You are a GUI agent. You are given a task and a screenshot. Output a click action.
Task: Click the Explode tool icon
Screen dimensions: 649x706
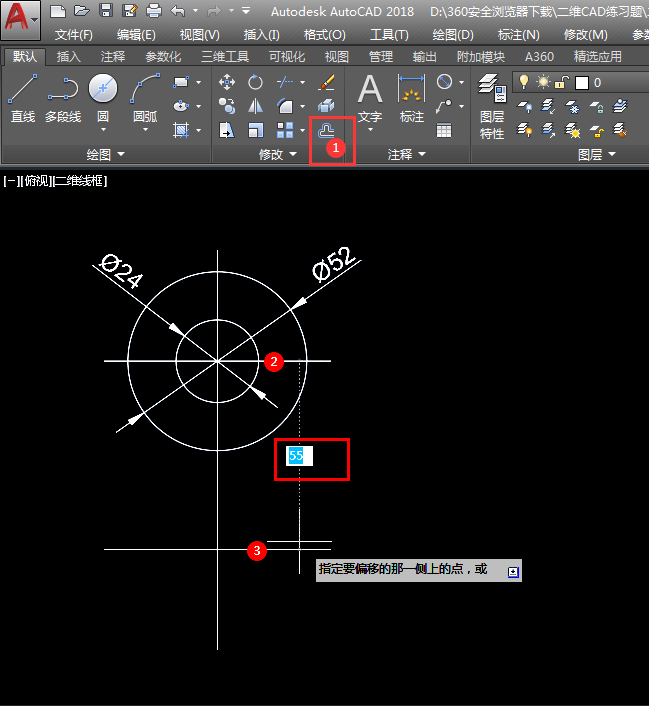tap(326, 106)
